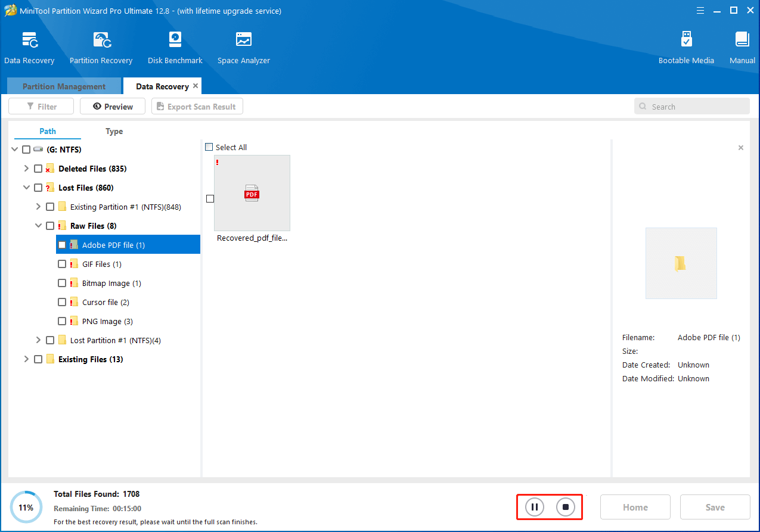Switch to the Type view tab
This screenshot has height=532, width=760.
(114, 131)
